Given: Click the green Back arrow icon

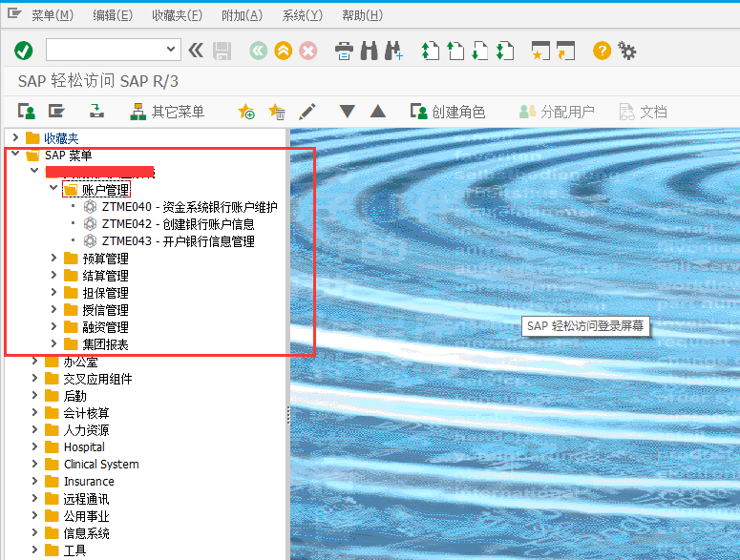Looking at the screenshot, I should pyautogui.click(x=258, y=51).
